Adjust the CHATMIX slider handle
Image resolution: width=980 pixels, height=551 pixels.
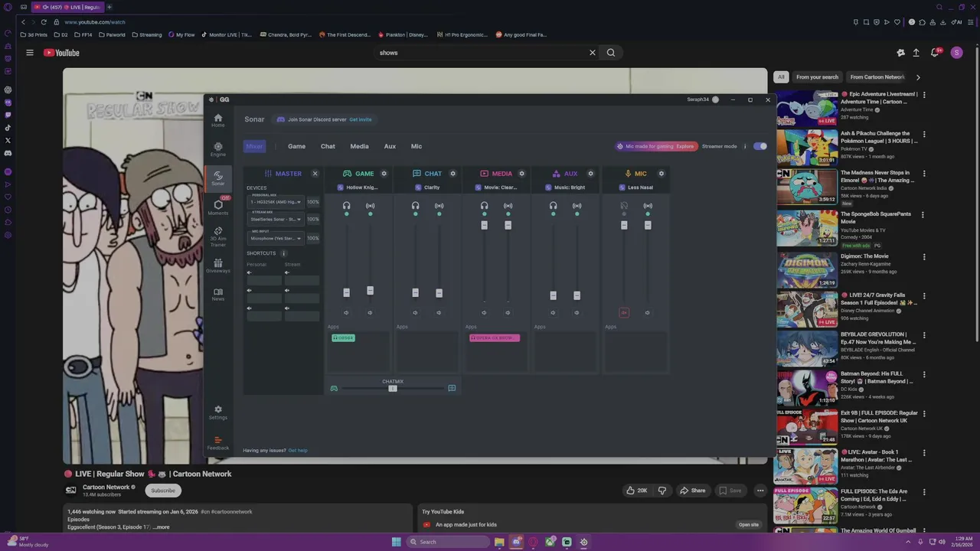(393, 389)
